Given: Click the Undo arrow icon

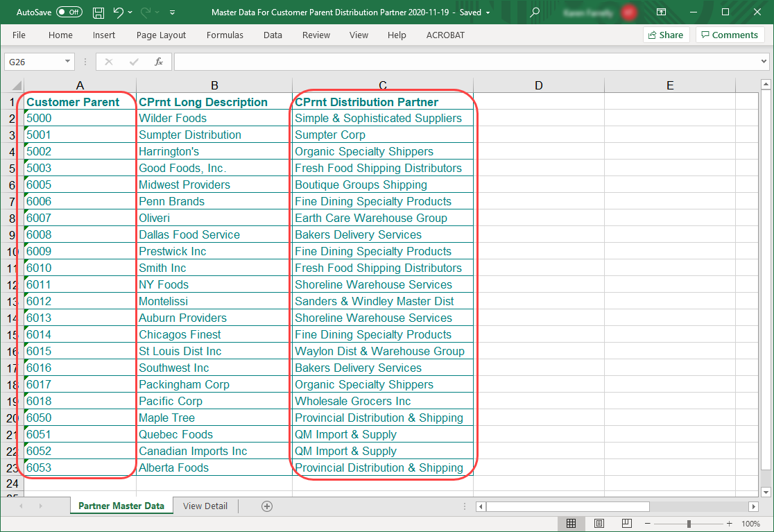Looking at the screenshot, I should click(x=118, y=12).
